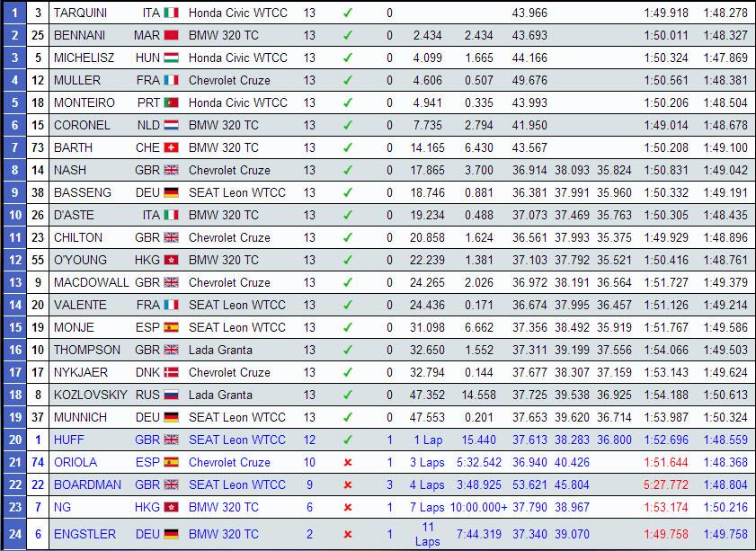Click the lap time 1:49.918

[666, 13]
